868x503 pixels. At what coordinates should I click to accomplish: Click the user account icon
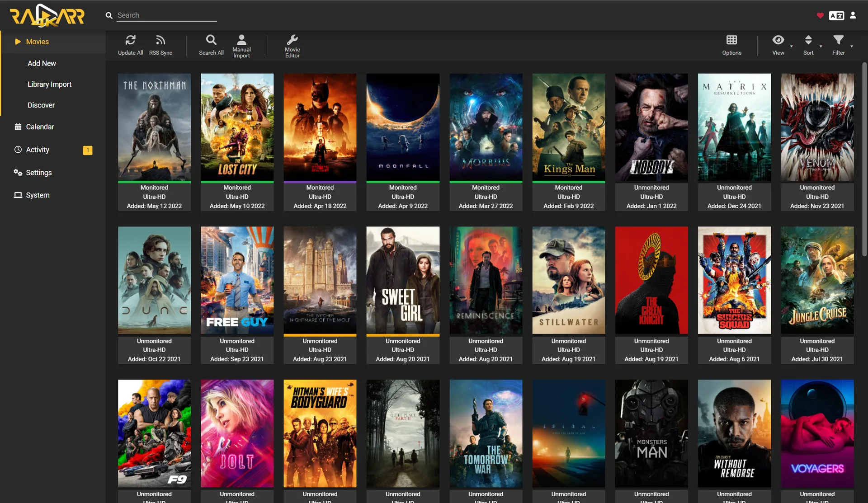(x=853, y=15)
